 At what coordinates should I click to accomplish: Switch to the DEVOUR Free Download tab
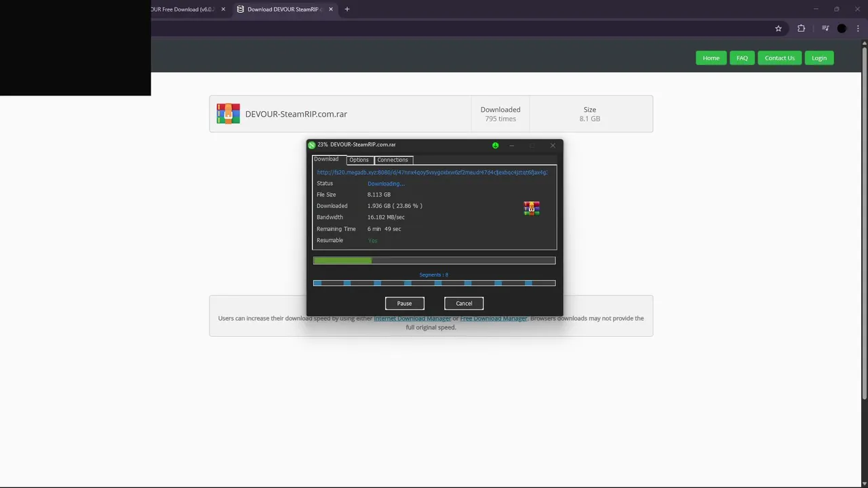click(x=182, y=9)
